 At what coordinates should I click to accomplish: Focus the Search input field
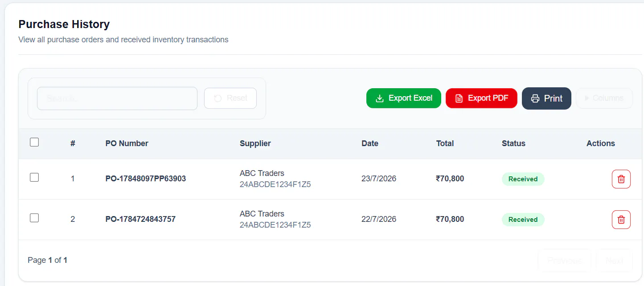pos(117,98)
